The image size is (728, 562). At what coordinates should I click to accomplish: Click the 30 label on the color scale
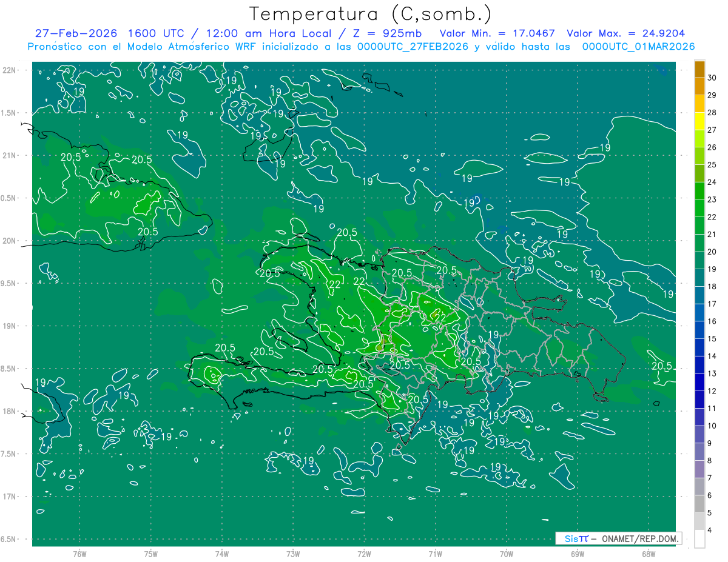(712, 78)
